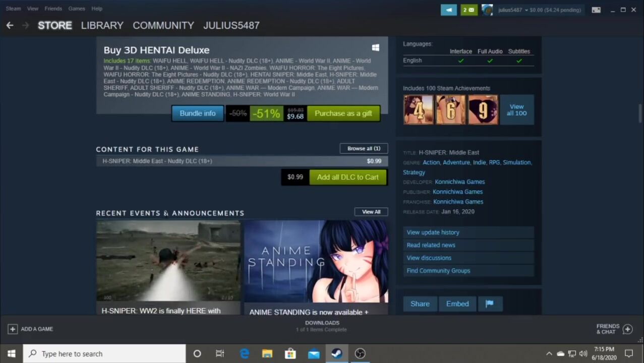Click the page vertical scrollbar
Screen dimensions: 644x363
click(640, 113)
